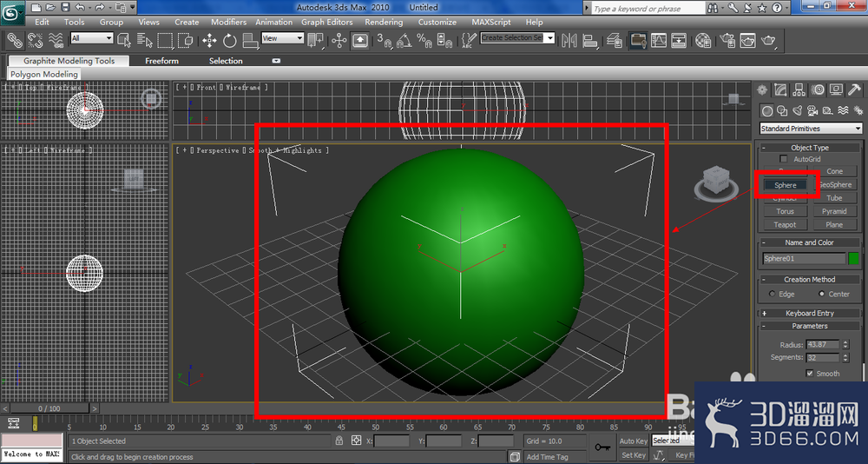Switch to the Utilities hammer panel tab
The height and width of the screenshot is (464, 868).
point(855,89)
